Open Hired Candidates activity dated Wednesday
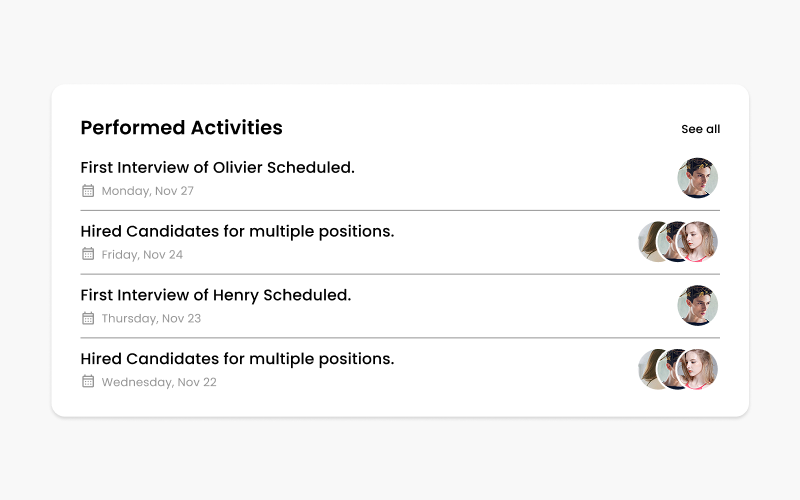Image resolution: width=800 pixels, height=500 pixels. tap(237, 359)
